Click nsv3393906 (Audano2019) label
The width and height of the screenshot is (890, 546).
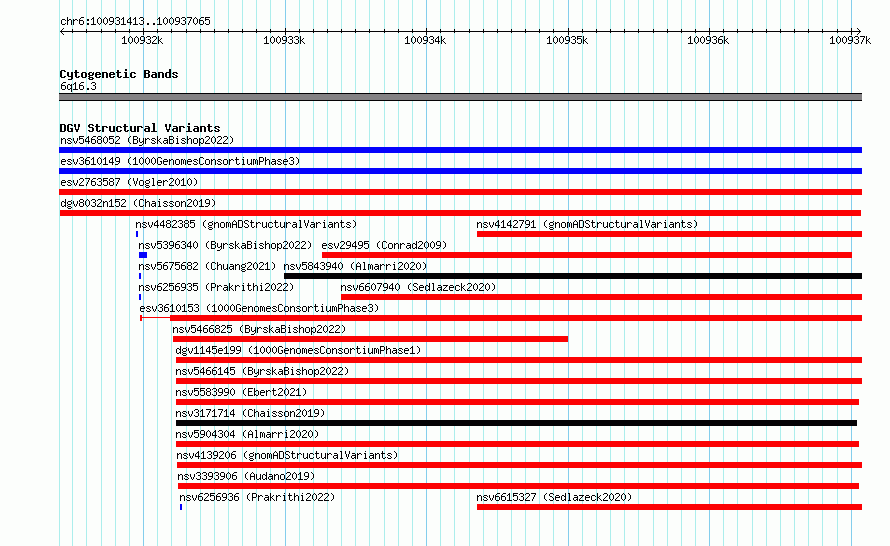coord(246,476)
